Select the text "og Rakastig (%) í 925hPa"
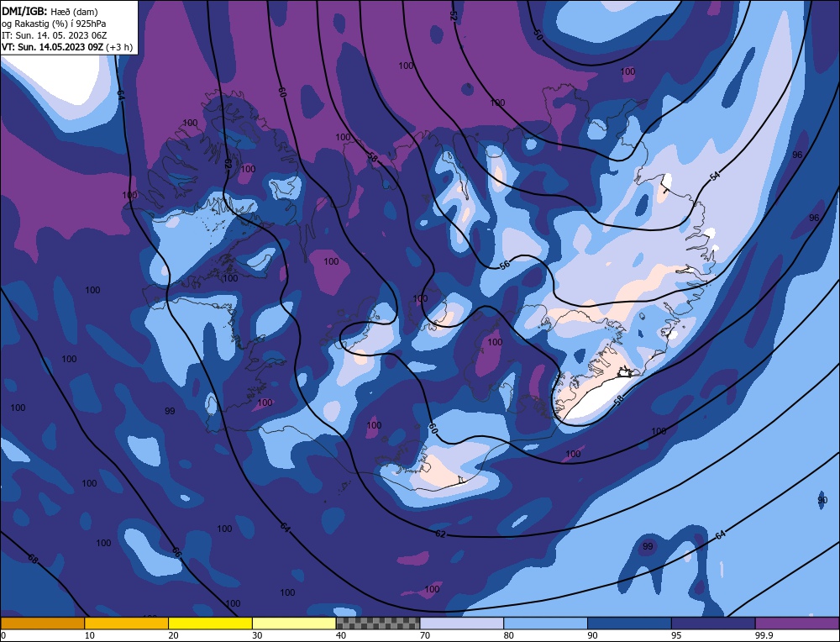This screenshot has height=642, width=840. point(54,24)
